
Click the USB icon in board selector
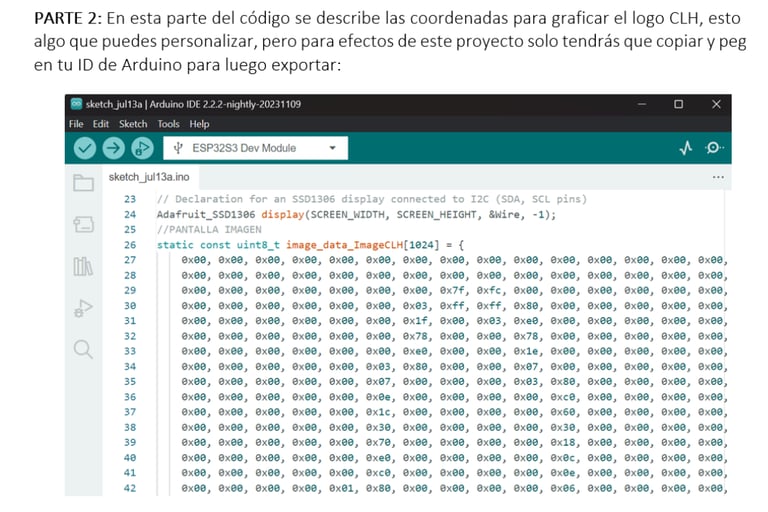coord(178,148)
